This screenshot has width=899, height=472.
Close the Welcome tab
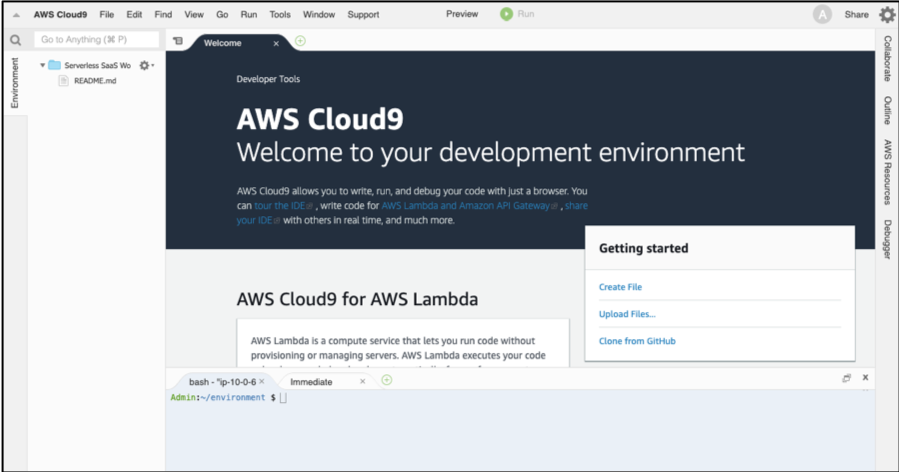(x=276, y=44)
